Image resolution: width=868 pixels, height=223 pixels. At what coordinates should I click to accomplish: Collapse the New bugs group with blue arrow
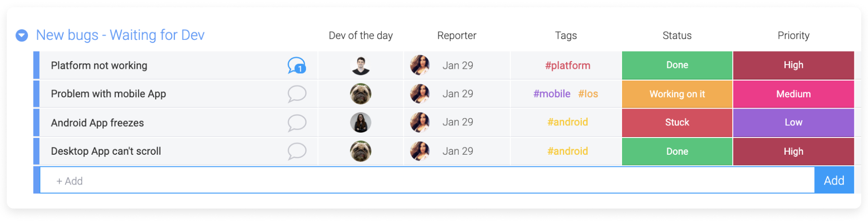coord(22,35)
